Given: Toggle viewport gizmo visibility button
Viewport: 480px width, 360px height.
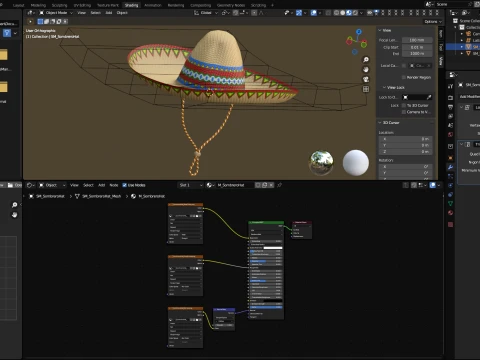Looking at the screenshot, I should click(x=299, y=13).
